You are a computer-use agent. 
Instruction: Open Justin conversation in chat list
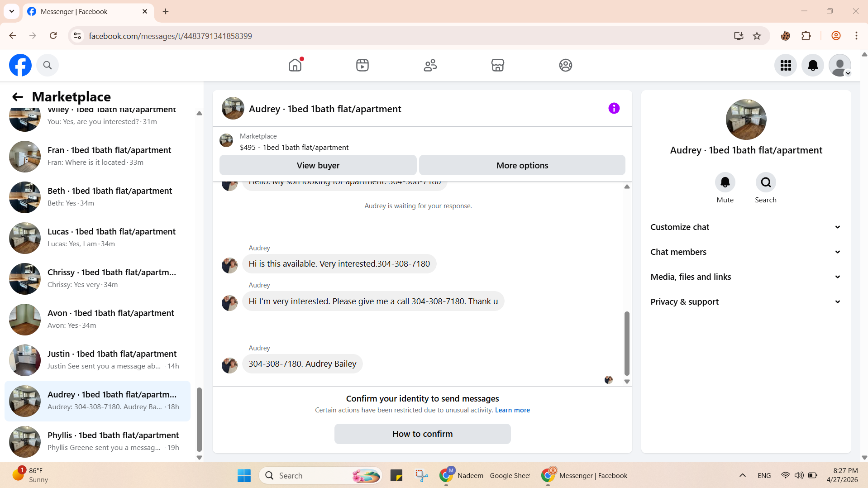tap(97, 360)
